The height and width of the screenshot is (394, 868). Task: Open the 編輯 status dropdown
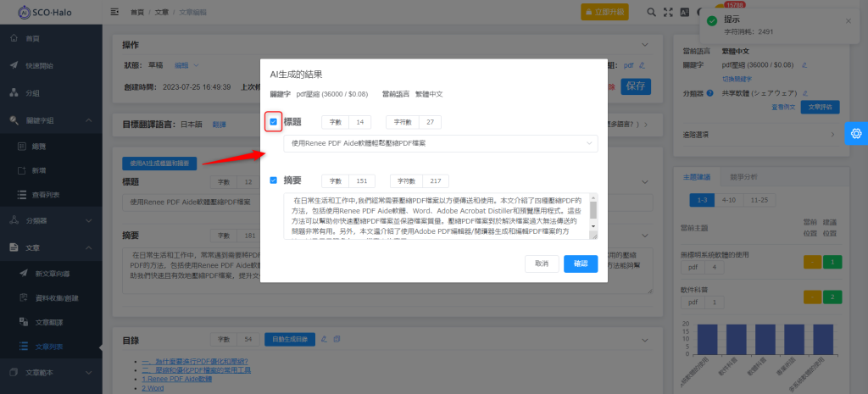click(x=186, y=65)
